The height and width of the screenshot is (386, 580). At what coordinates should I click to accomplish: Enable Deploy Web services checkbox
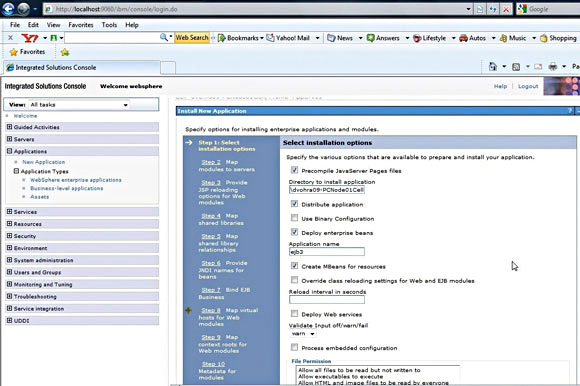click(294, 314)
